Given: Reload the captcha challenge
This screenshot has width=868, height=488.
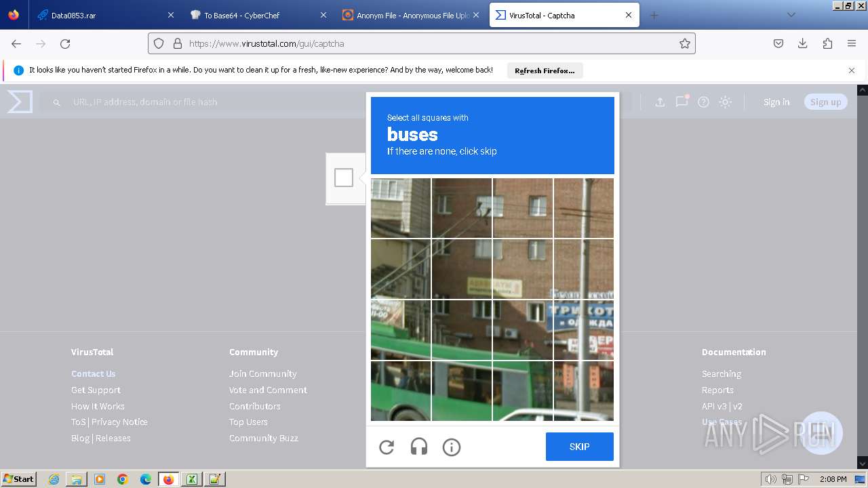Looking at the screenshot, I should pyautogui.click(x=387, y=447).
